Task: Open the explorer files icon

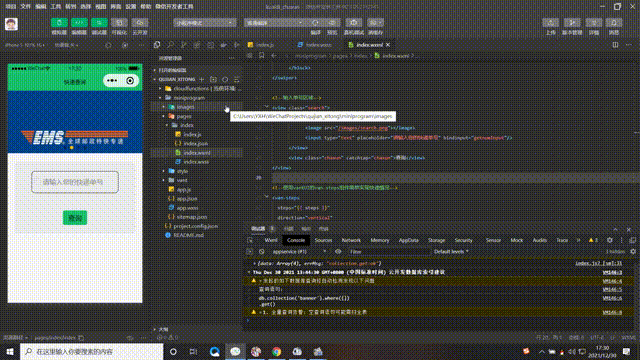Action: pos(157,45)
